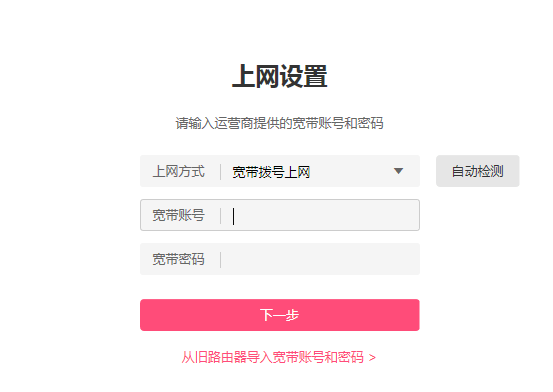Click the text cursor in the broadband account box
Viewport: 553px width, 392px height.
(x=233, y=216)
